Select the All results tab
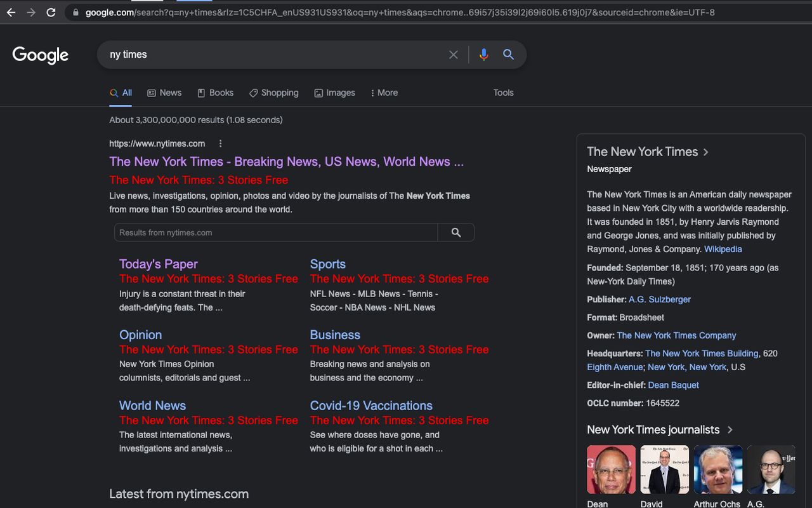This screenshot has width=812, height=508. point(121,93)
